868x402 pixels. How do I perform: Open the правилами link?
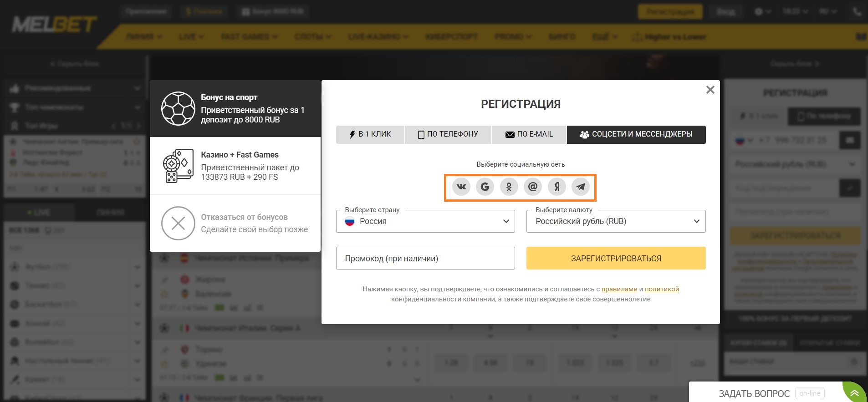pyautogui.click(x=619, y=289)
